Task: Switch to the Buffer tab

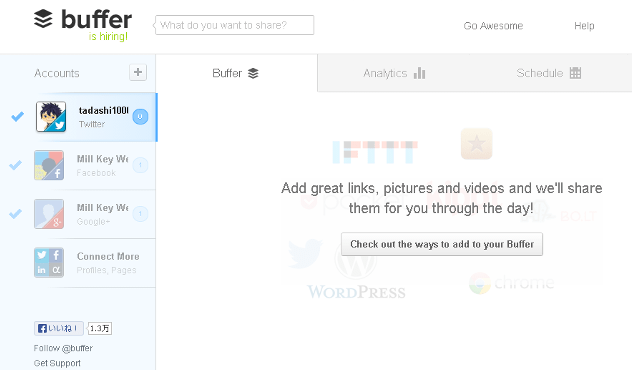Action: click(236, 73)
